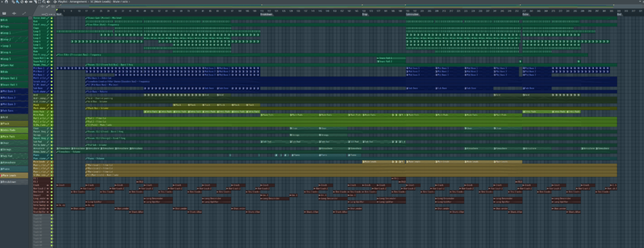Viewport: 644px width, 248px height.
Task: Select the Acid - Channel panning automation clip
Action: pos(351,98)
